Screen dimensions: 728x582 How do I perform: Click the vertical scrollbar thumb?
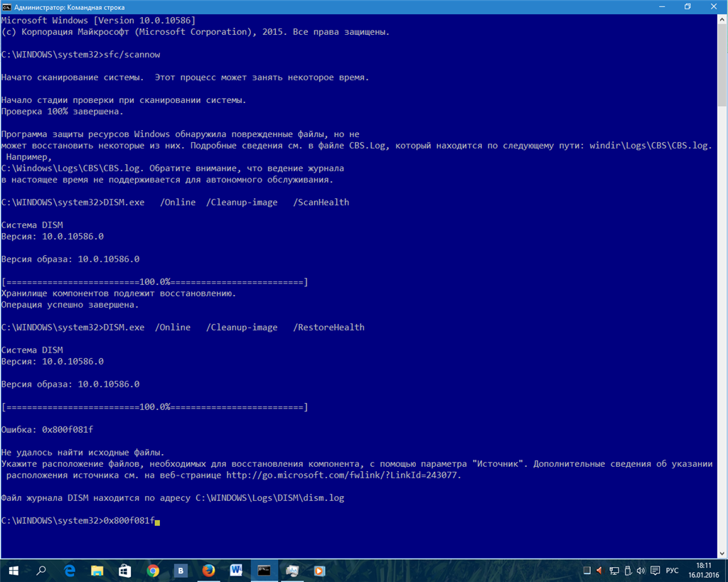click(x=722, y=65)
